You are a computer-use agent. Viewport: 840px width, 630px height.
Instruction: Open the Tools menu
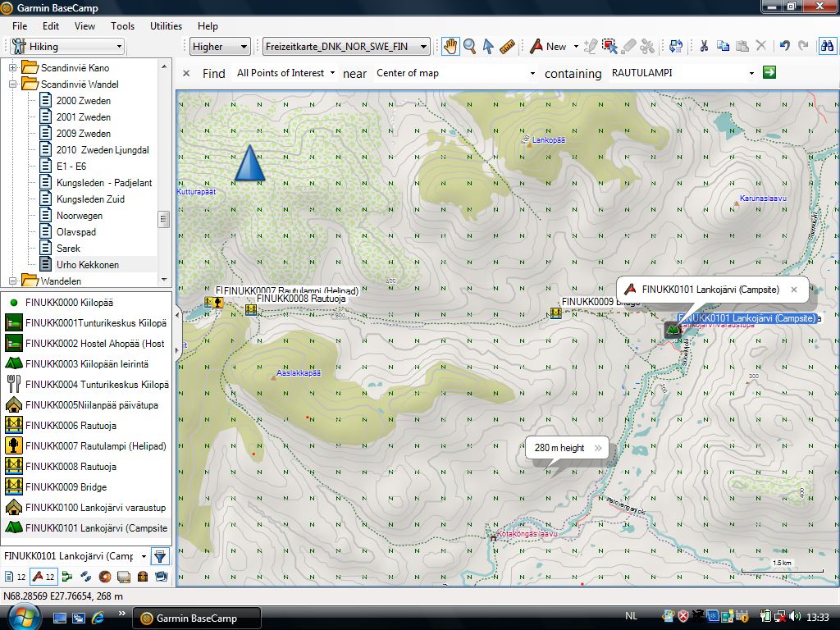(122, 26)
